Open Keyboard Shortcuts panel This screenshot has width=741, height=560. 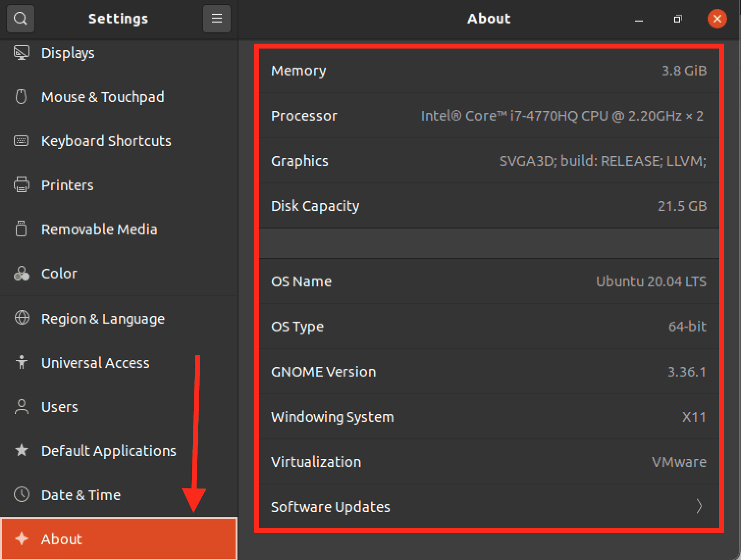(x=119, y=141)
